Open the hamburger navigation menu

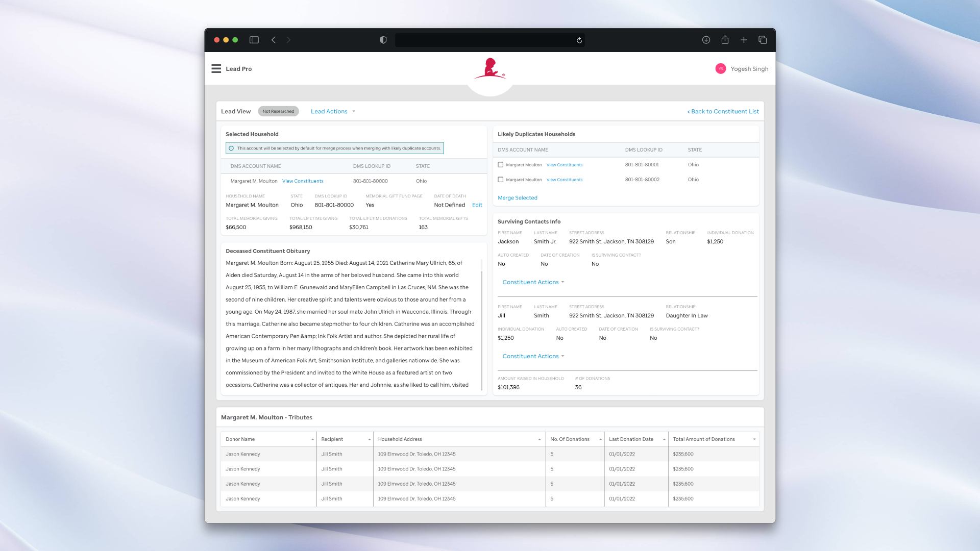[x=216, y=69]
